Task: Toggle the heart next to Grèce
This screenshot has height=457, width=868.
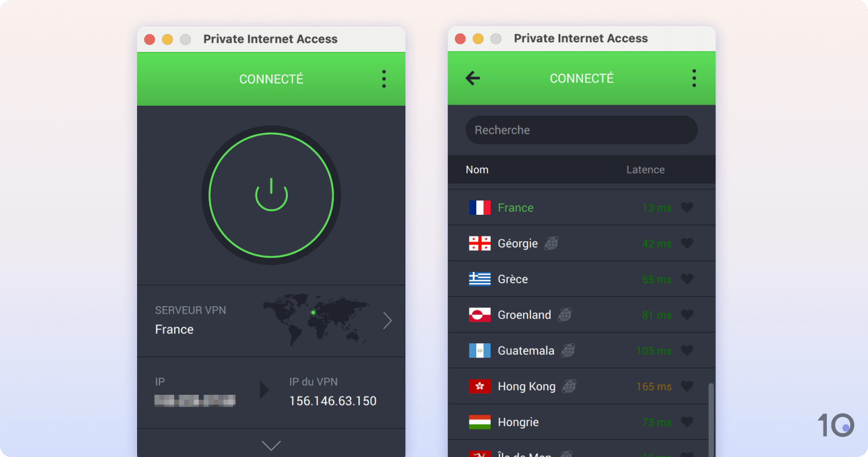Action: 687,279
